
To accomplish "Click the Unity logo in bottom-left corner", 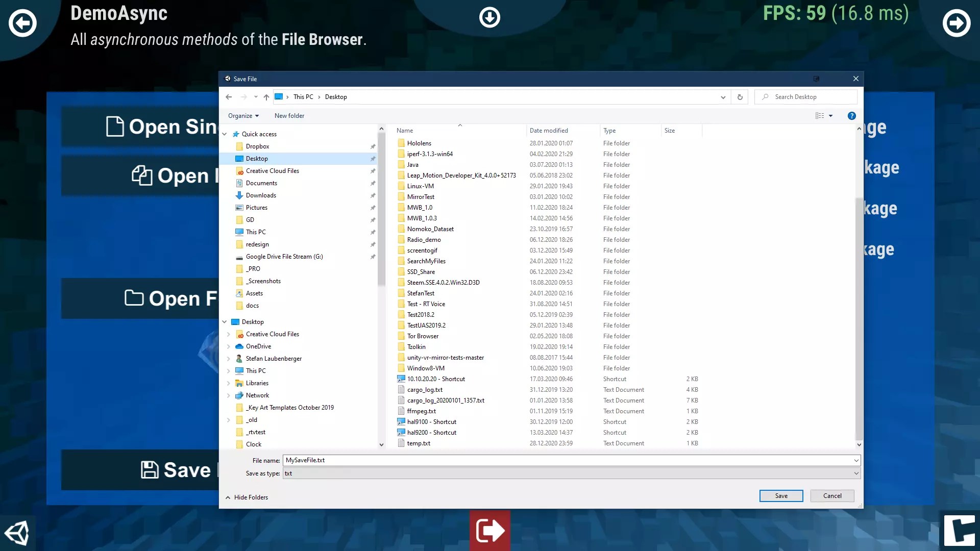I will click(17, 532).
